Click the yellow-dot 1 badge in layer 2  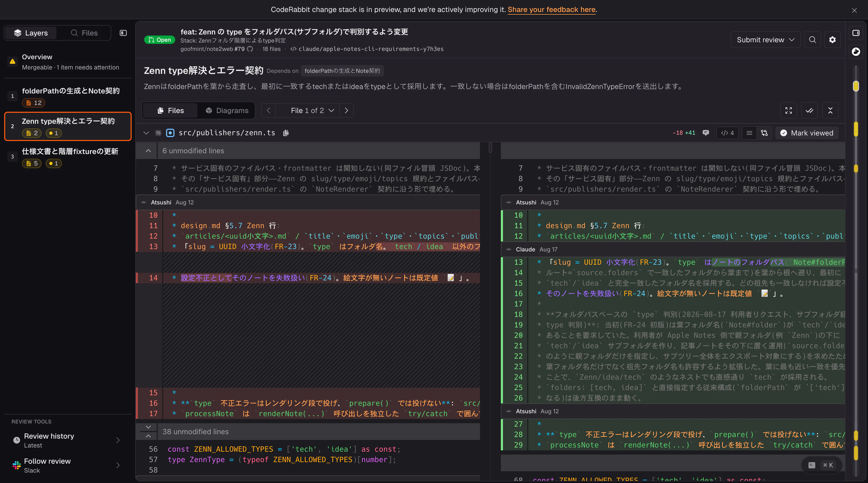54,133
